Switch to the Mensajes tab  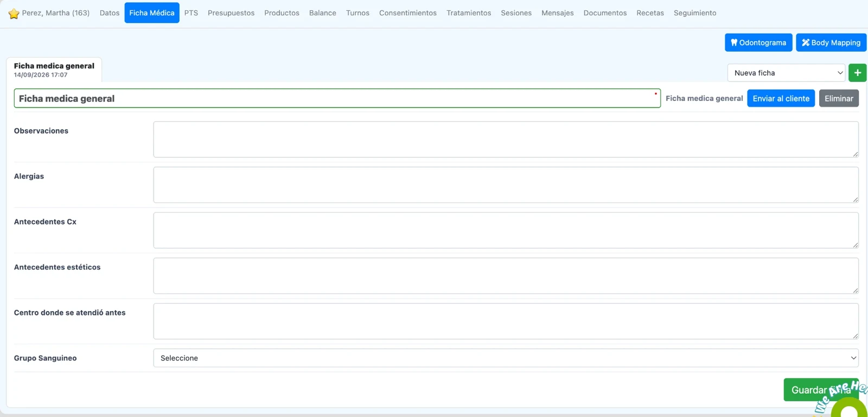point(558,13)
